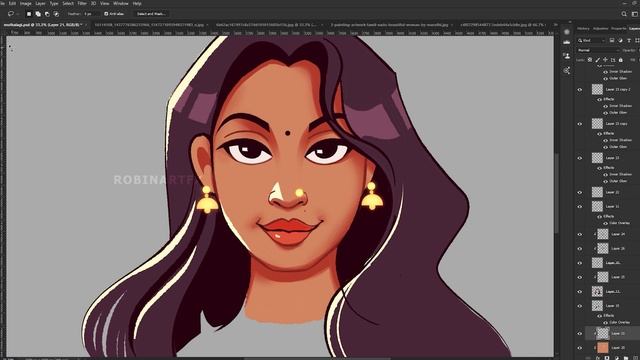Hide the Layer 24 layer
The image size is (640, 360).
(x=580, y=234)
